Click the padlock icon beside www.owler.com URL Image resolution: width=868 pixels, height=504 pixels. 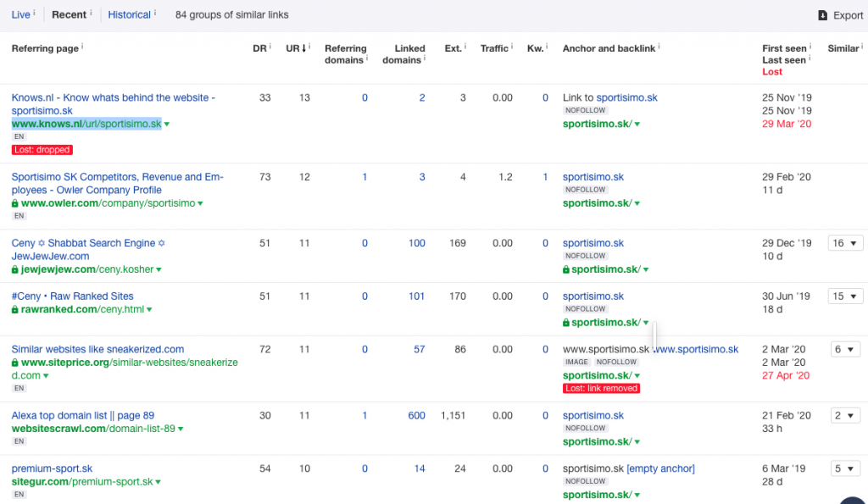tap(15, 203)
